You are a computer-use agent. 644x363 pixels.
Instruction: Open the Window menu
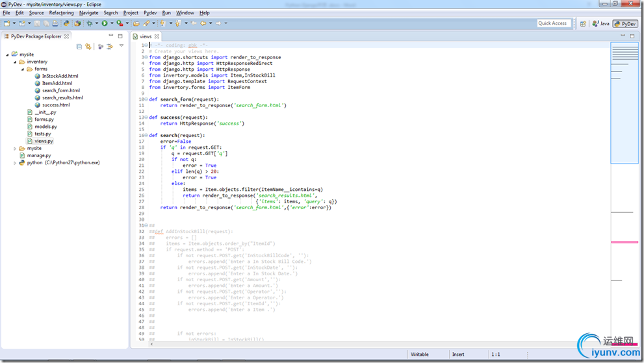185,13
